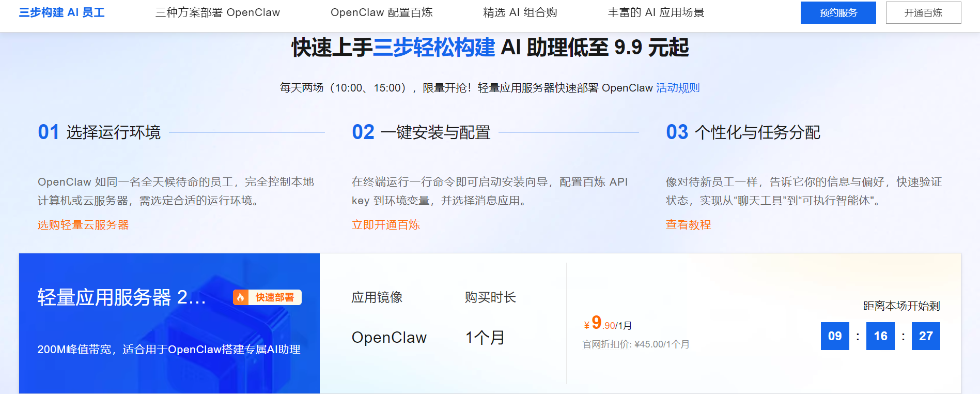Click the blue 预约服务 button

pos(838,12)
